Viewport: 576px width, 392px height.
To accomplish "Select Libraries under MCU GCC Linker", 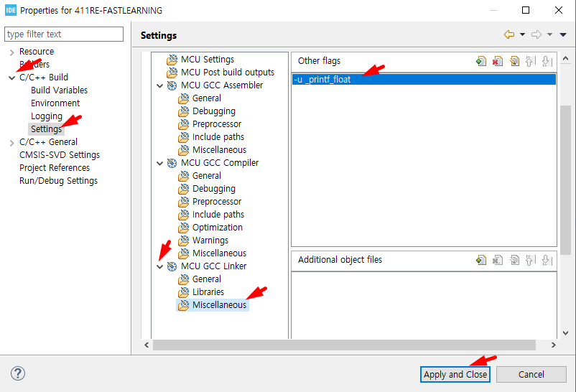I will [208, 292].
